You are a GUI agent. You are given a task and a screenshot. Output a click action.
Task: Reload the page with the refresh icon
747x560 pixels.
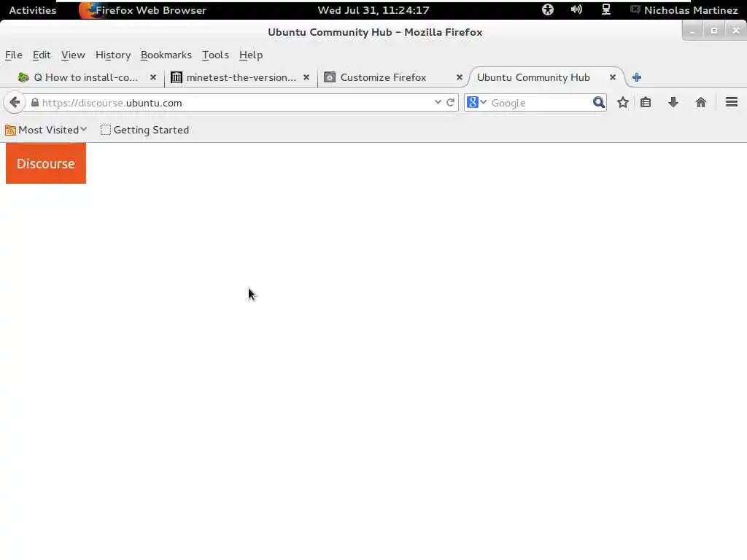coord(450,102)
